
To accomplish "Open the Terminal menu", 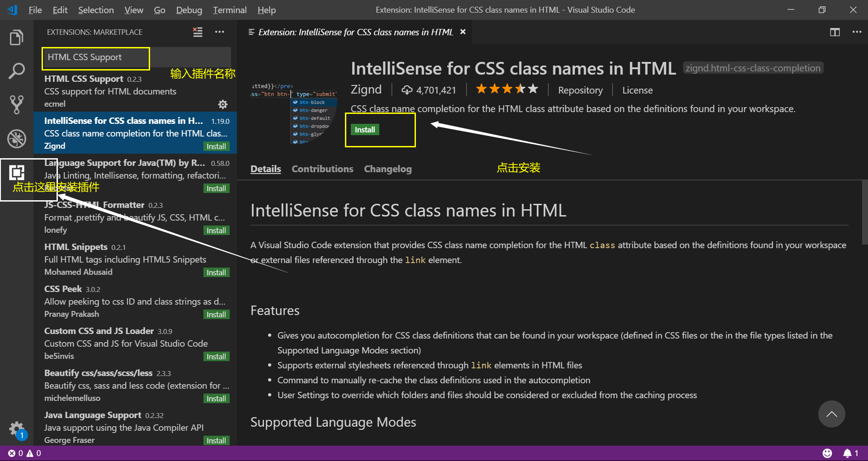I will coord(229,9).
